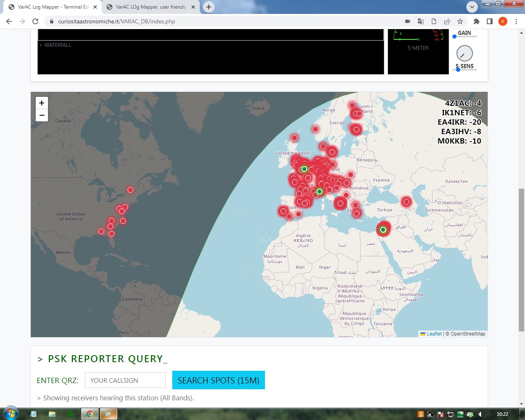Click the green station marker in Israel

click(x=383, y=230)
